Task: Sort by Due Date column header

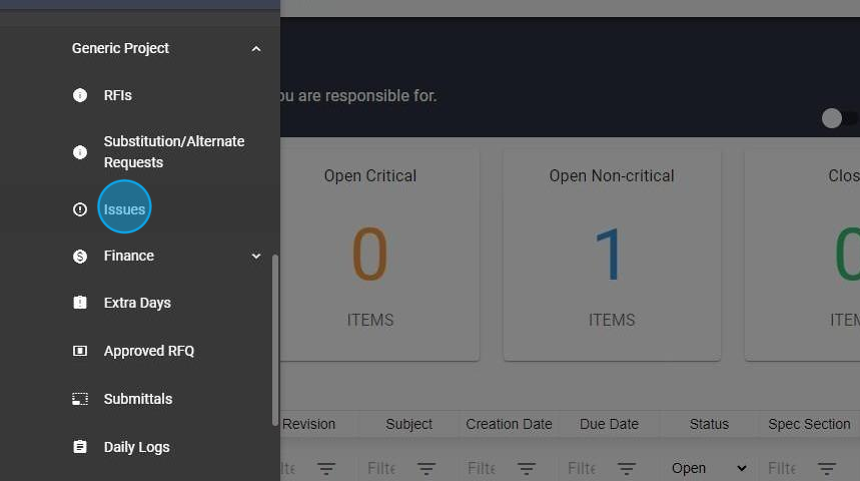Action: coord(609,424)
